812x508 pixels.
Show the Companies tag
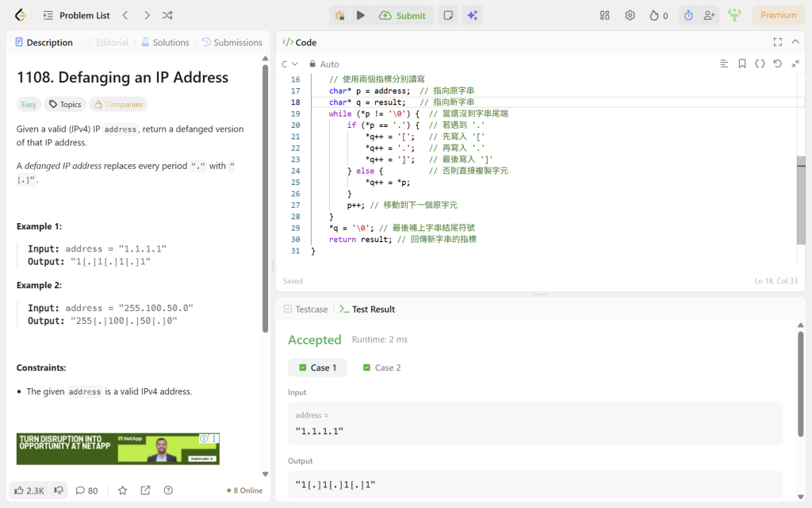(118, 104)
